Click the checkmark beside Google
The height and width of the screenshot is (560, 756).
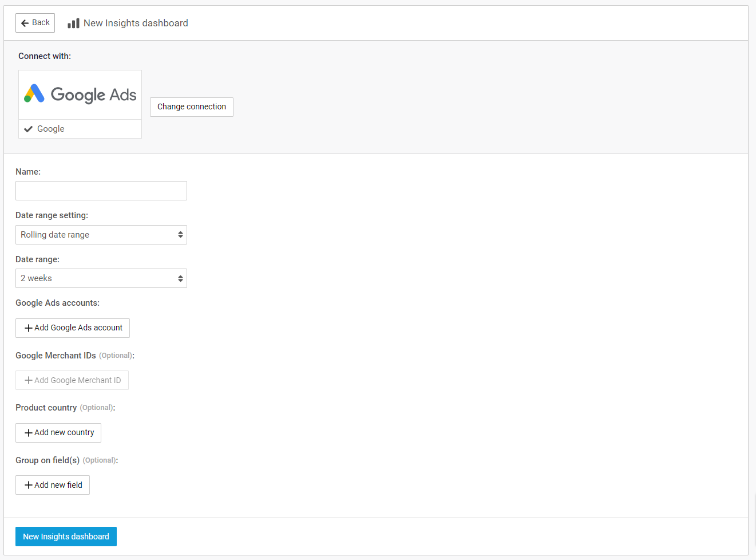28,129
